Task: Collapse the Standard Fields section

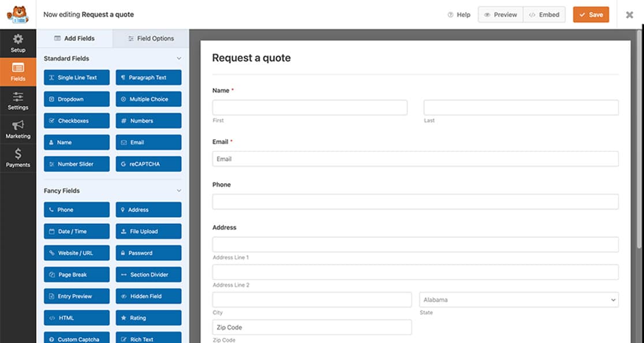Action: (179, 58)
